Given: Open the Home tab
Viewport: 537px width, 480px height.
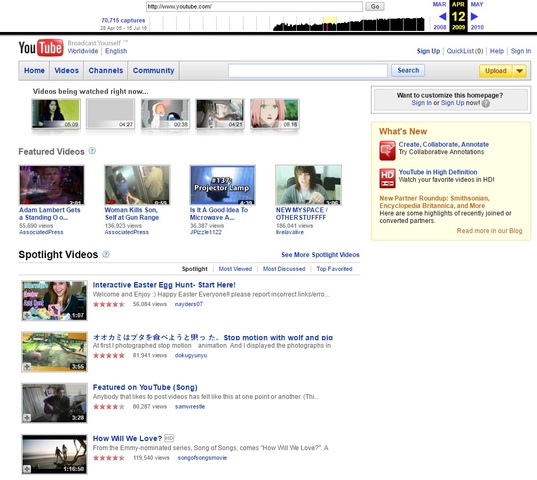Looking at the screenshot, I should 34,71.
